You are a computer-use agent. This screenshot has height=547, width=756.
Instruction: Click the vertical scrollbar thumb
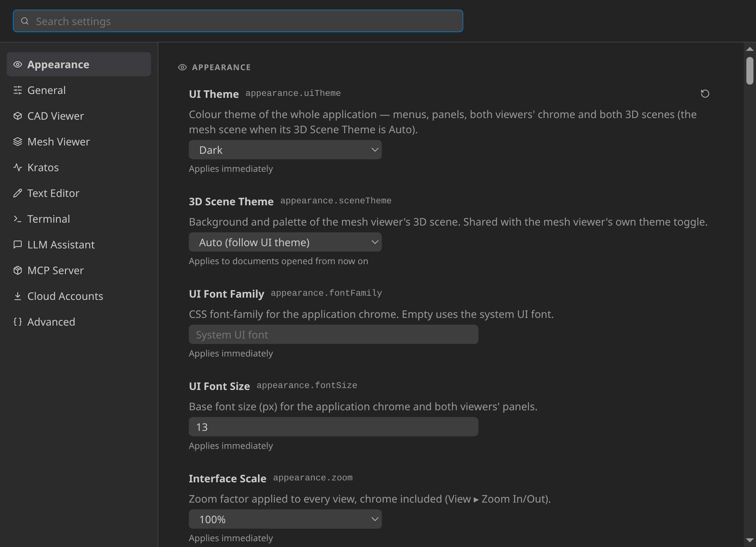point(750,71)
